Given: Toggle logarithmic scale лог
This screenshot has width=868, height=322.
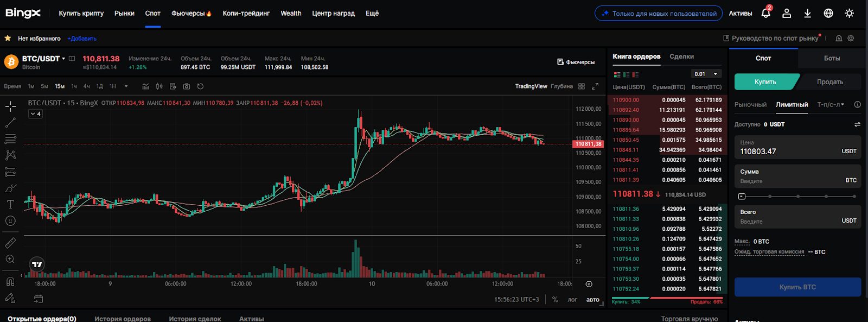Looking at the screenshot, I should pos(572,300).
